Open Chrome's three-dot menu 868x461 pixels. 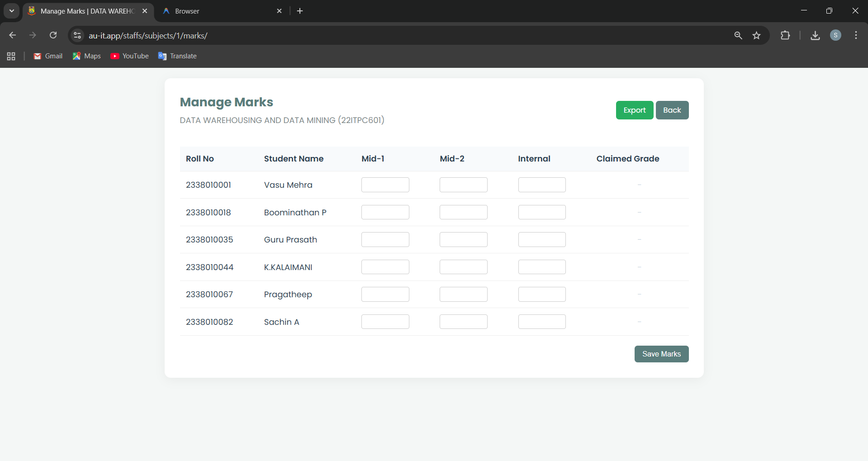pyautogui.click(x=856, y=35)
